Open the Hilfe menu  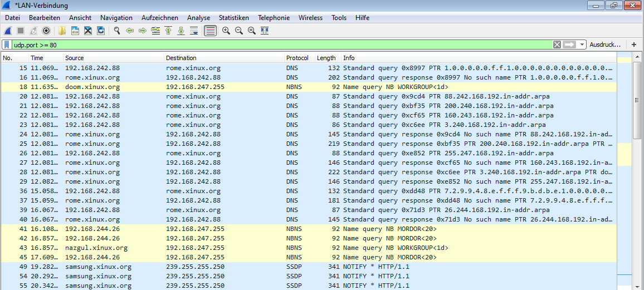pyautogui.click(x=362, y=18)
